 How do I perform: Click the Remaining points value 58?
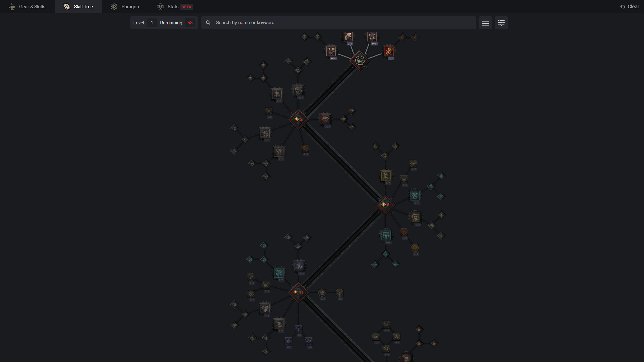click(x=190, y=23)
